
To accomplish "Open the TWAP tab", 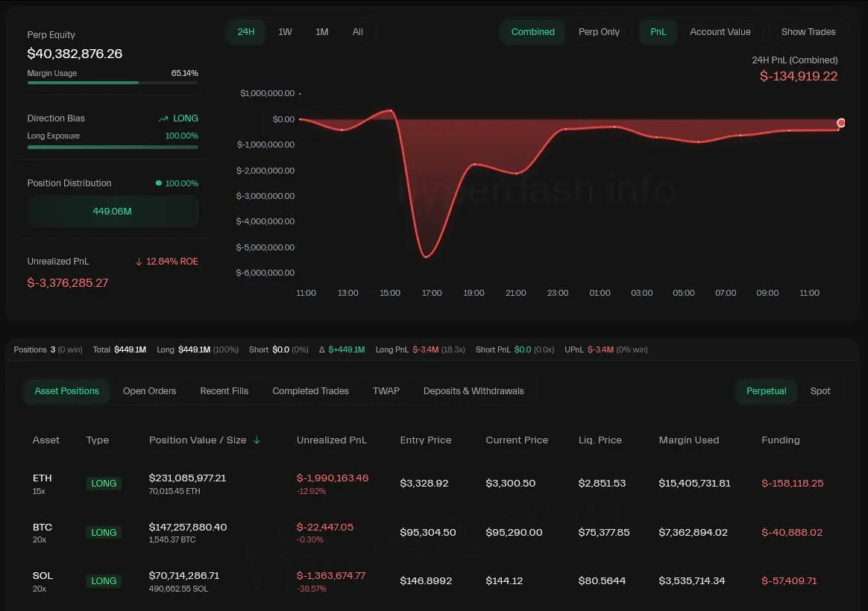I will 386,391.
